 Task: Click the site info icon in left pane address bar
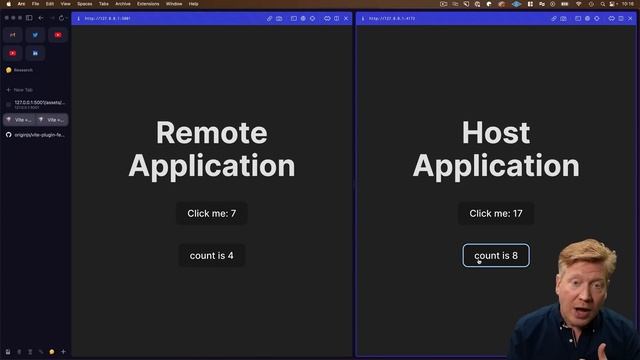click(78, 18)
